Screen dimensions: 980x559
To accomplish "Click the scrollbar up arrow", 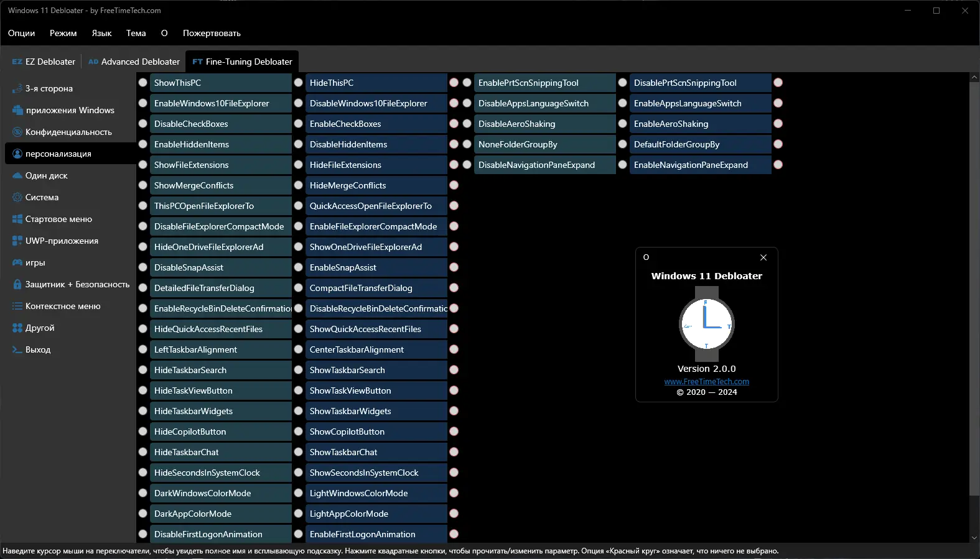I will [x=974, y=78].
